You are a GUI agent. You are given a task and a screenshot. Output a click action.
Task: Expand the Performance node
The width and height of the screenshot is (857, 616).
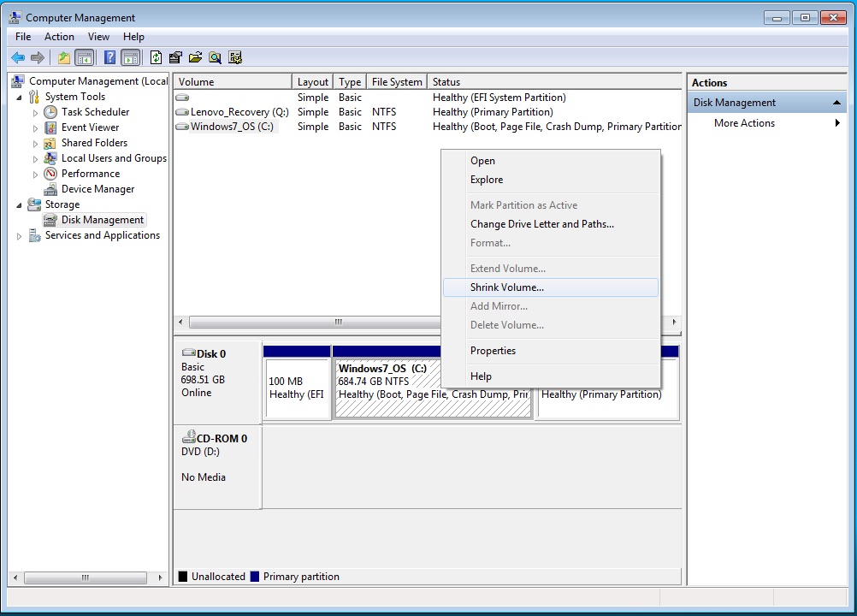(36, 174)
